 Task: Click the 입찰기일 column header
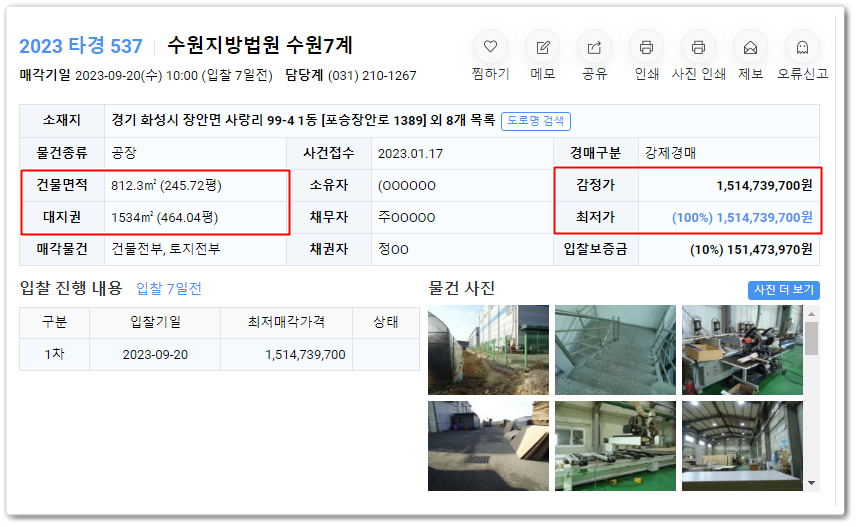point(155,323)
